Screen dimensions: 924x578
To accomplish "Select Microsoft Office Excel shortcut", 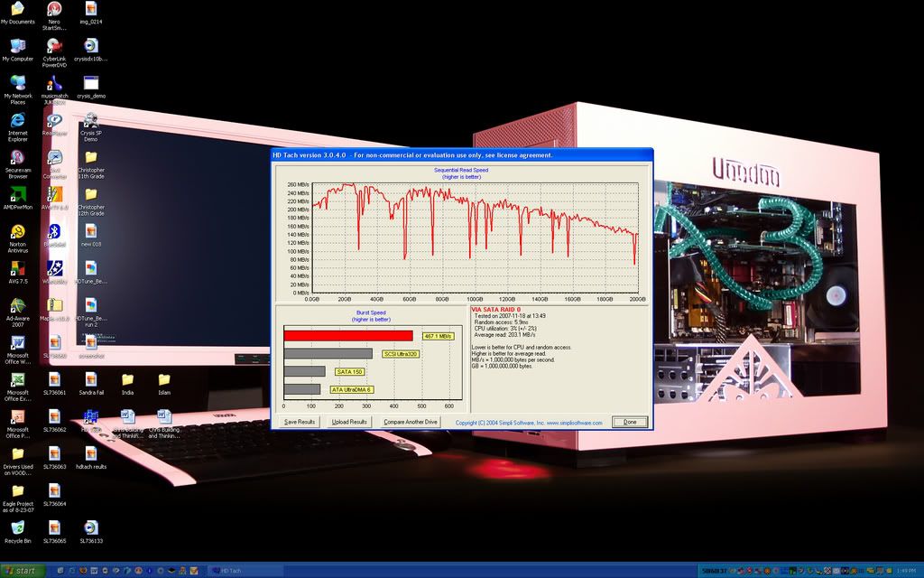I will 18,387.
